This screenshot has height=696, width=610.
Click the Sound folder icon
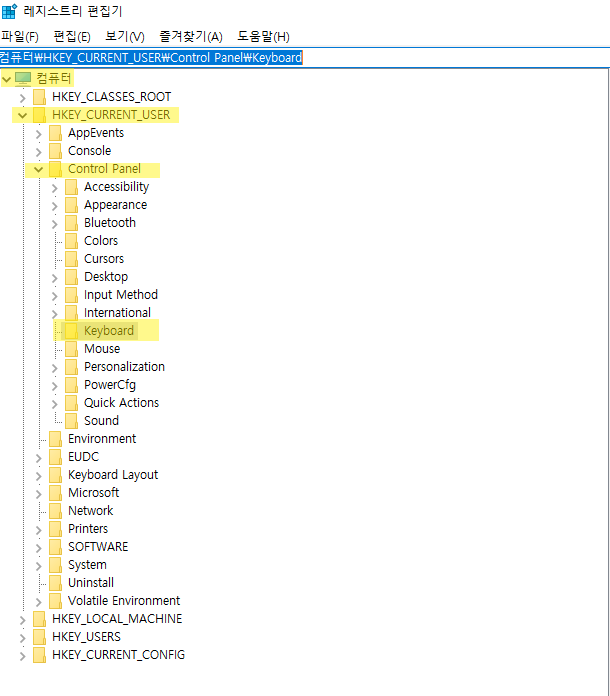pyautogui.click(x=71, y=420)
